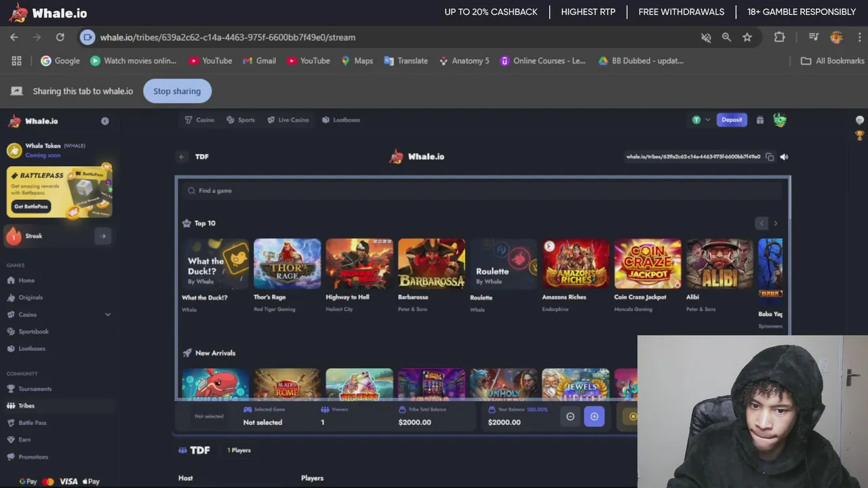
Task: Open All Bookmarks folder
Action: pos(832,60)
